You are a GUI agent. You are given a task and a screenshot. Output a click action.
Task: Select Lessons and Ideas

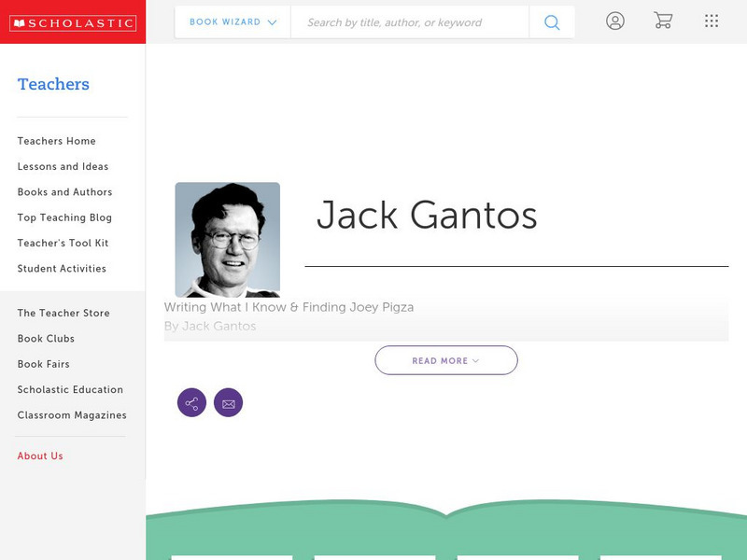click(62, 166)
